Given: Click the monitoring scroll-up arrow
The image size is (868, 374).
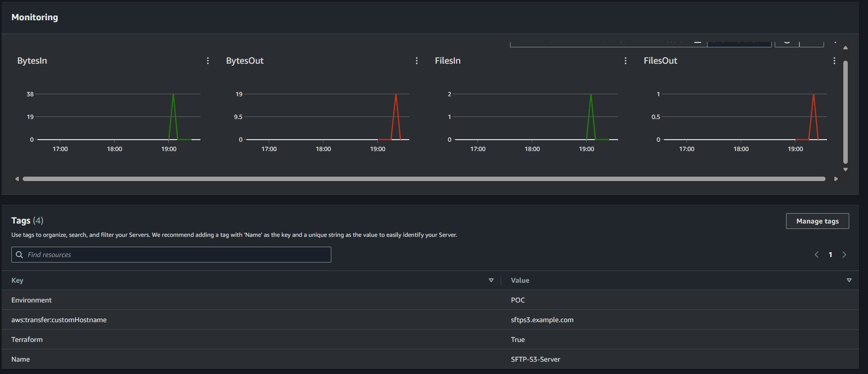Looking at the screenshot, I should 845,48.
